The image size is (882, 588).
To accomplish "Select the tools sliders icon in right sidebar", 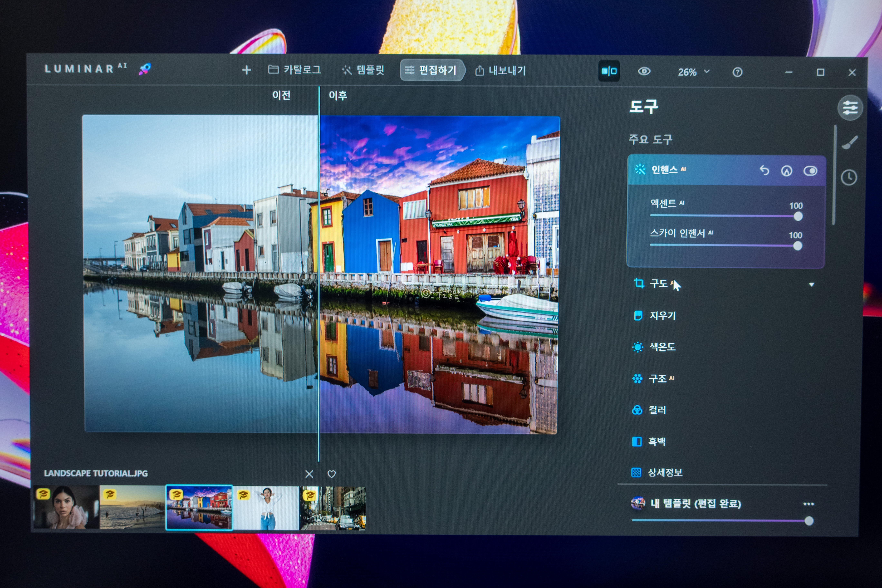I will (850, 108).
